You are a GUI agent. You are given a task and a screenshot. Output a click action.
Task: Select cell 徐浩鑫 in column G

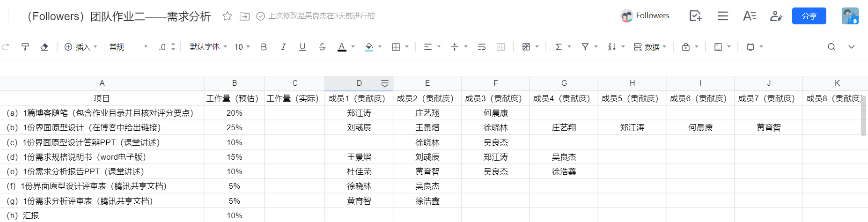[564, 171]
